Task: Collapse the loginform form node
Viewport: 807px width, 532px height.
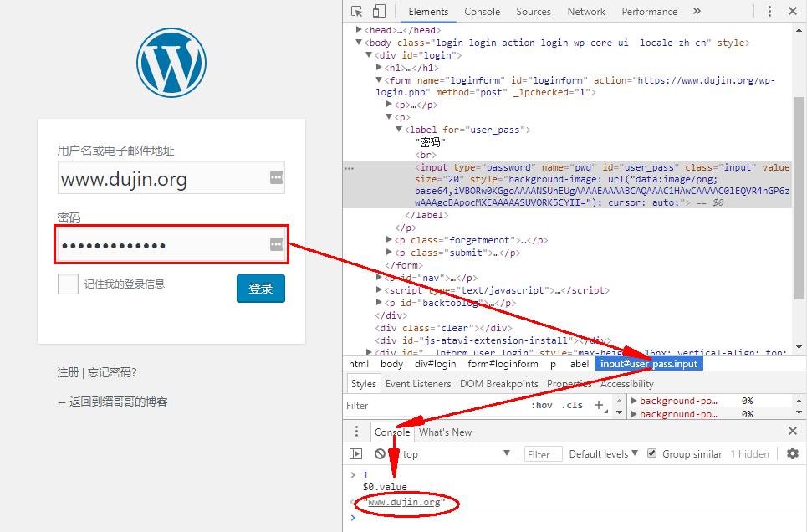Action: (x=379, y=79)
